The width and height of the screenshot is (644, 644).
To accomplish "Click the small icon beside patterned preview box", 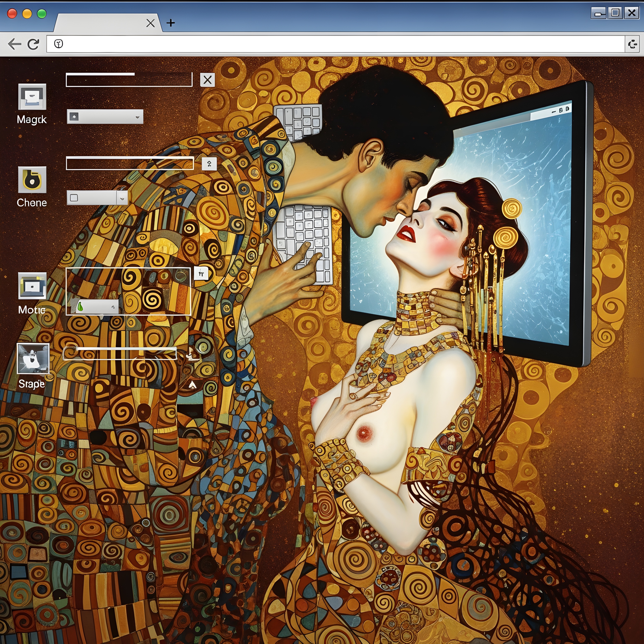I will pos(201,274).
